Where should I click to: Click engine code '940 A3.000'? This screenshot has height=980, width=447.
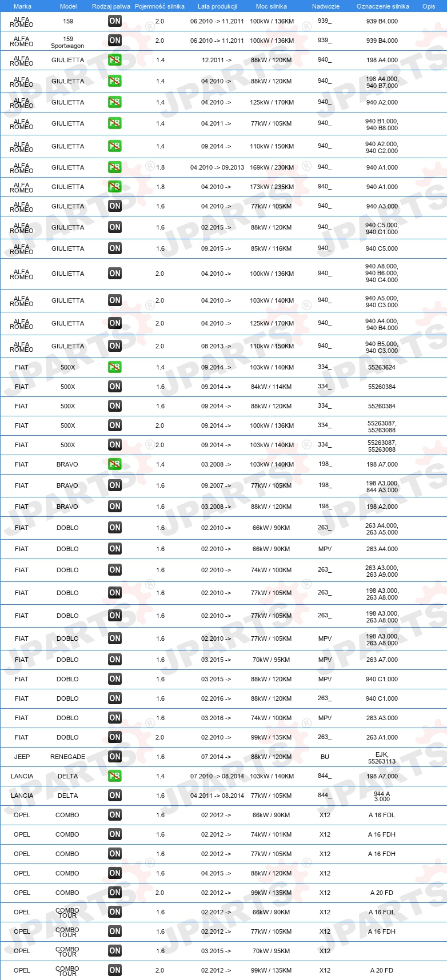382,206
